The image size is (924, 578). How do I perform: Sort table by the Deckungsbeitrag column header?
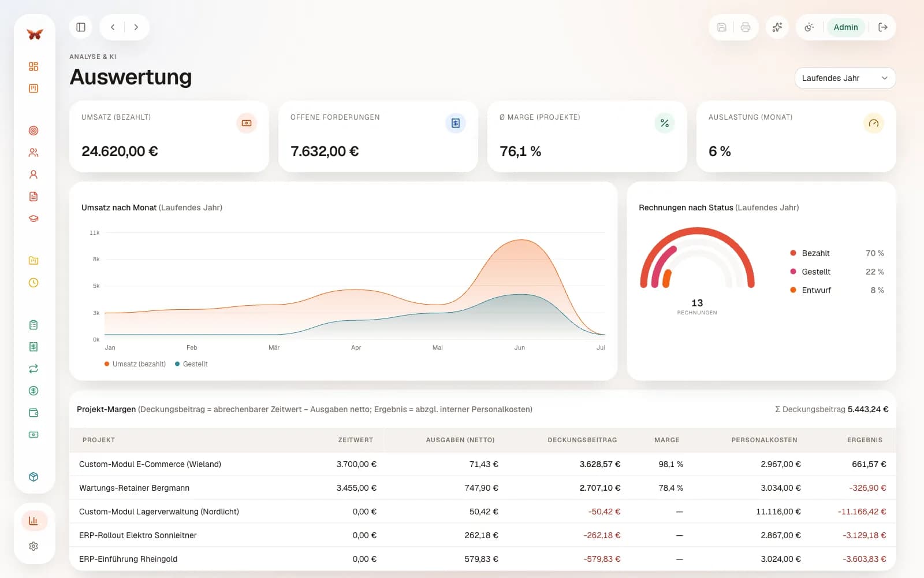pyautogui.click(x=582, y=440)
